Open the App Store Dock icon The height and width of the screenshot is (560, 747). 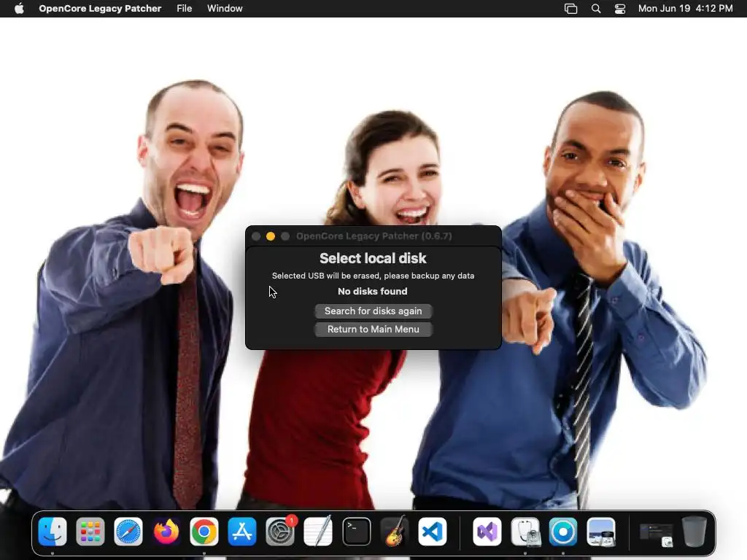pos(242,532)
